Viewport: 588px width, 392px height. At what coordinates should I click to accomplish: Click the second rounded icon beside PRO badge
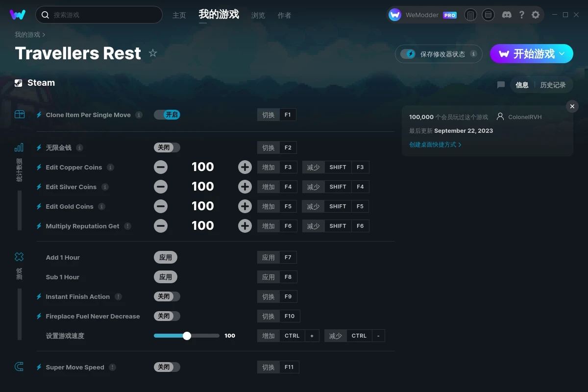[488, 15]
